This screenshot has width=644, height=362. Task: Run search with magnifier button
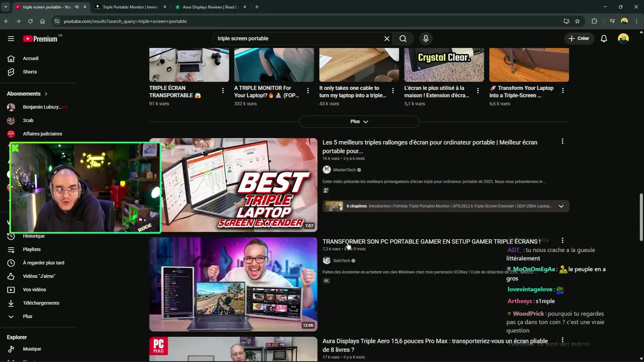coord(403,39)
